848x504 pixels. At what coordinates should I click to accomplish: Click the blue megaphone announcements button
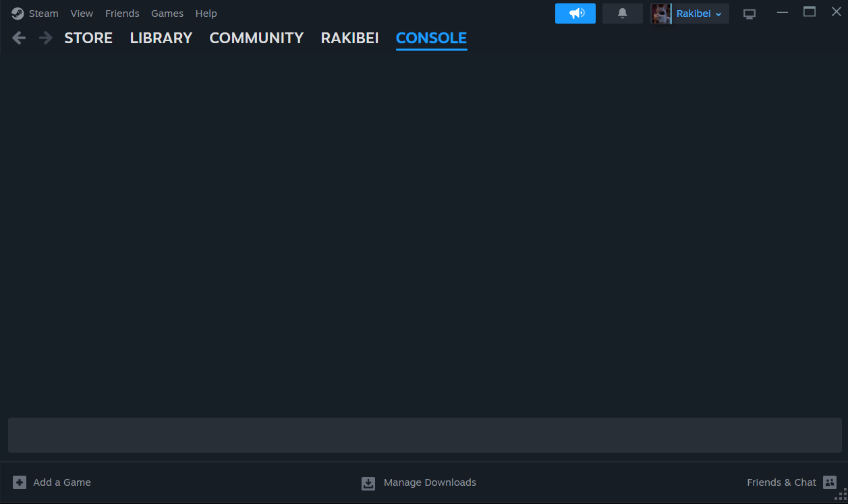[x=575, y=13]
